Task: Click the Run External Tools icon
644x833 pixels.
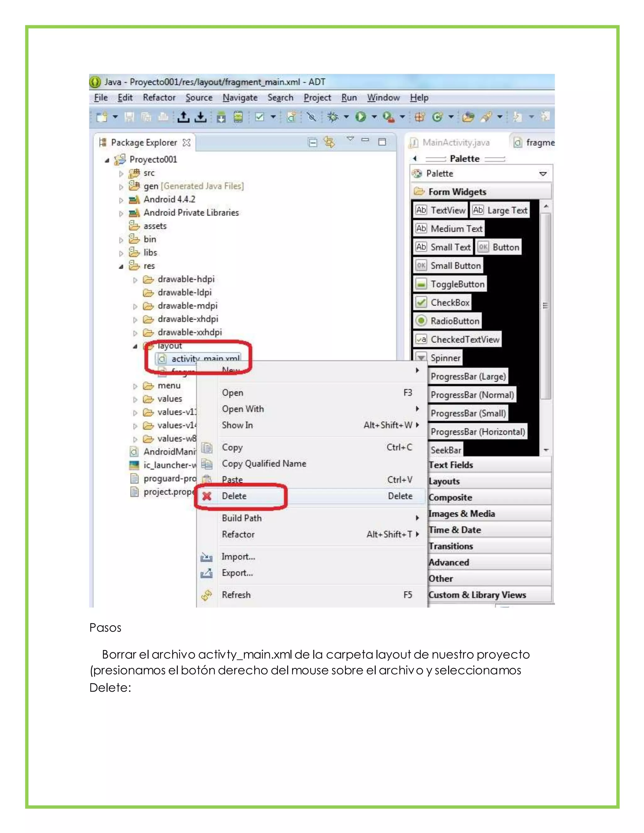Action: (x=388, y=117)
